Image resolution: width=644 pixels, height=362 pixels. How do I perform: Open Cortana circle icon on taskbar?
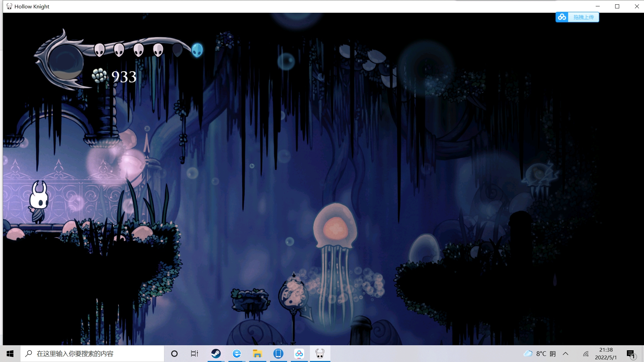(x=174, y=354)
